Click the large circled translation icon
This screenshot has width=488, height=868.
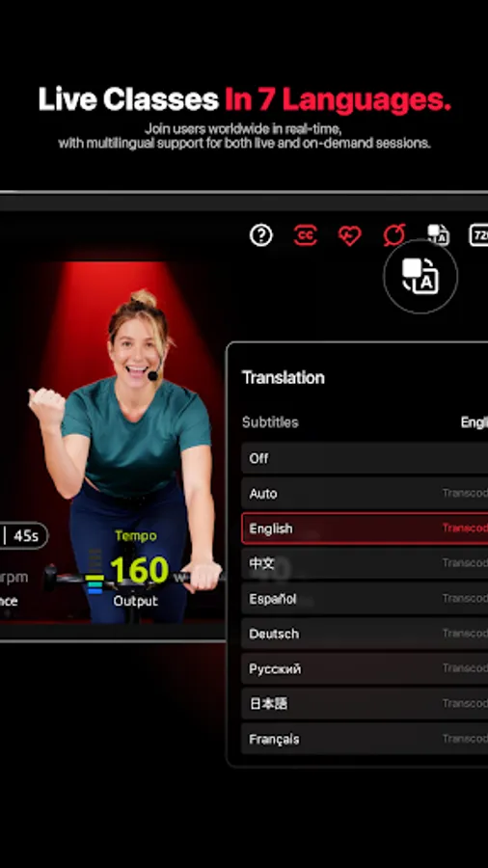coord(420,276)
